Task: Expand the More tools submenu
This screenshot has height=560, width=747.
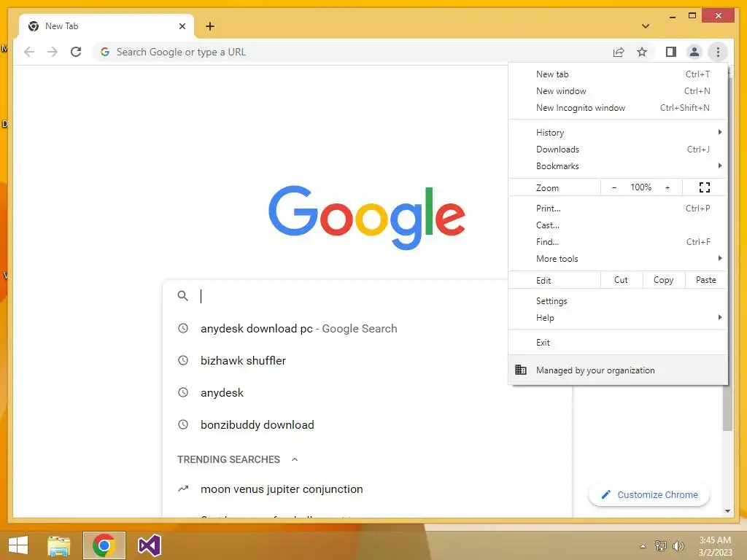Action: coord(618,258)
